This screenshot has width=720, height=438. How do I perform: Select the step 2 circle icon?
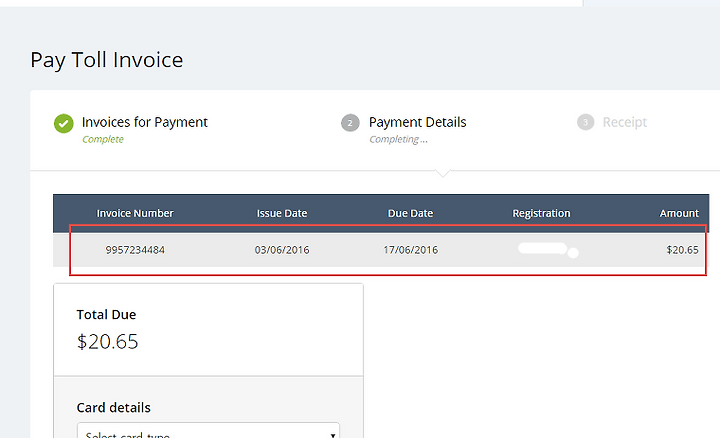tap(350, 123)
